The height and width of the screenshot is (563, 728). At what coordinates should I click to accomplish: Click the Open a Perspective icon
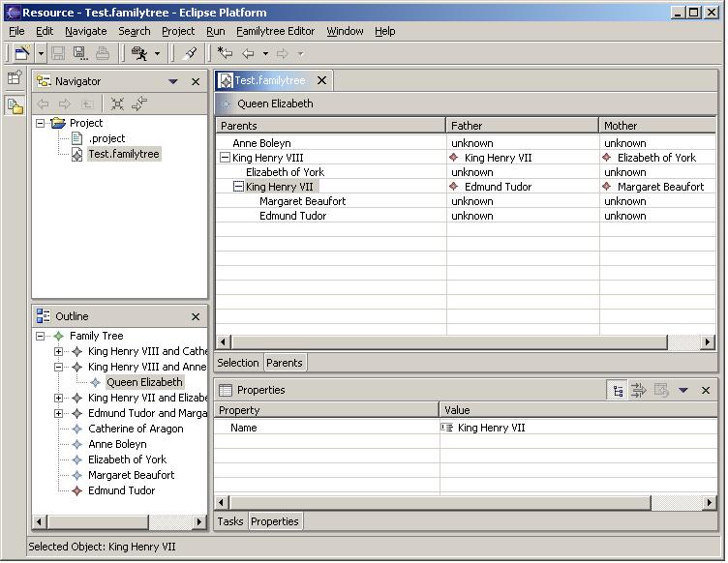(x=15, y=77)
